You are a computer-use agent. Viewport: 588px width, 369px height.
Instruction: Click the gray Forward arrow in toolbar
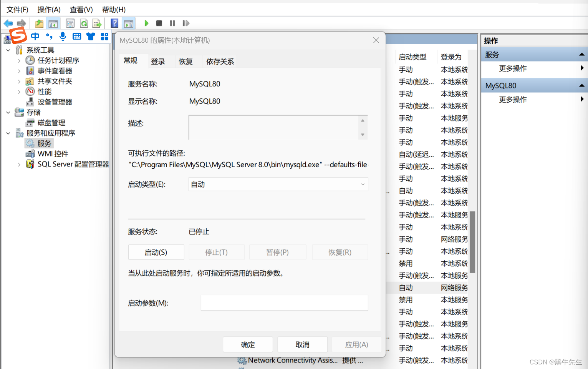22,23
